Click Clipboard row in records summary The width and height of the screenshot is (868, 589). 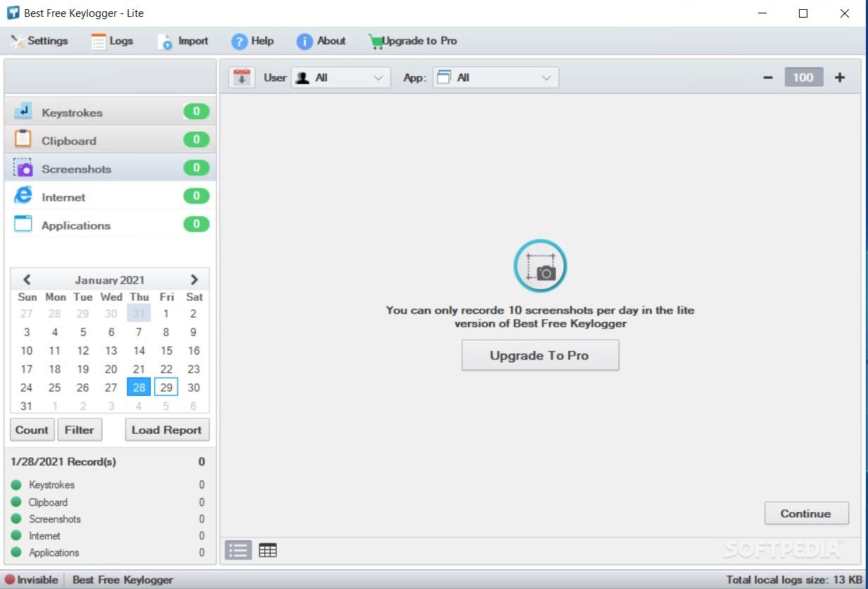108,502
